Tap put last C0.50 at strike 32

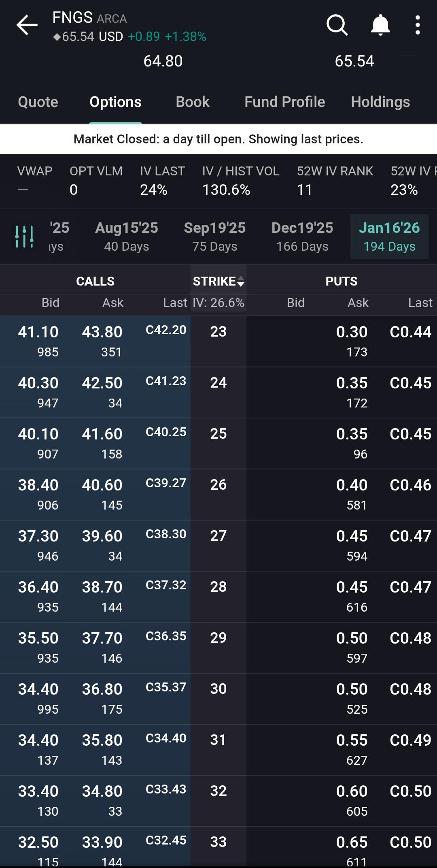[410, 791]
